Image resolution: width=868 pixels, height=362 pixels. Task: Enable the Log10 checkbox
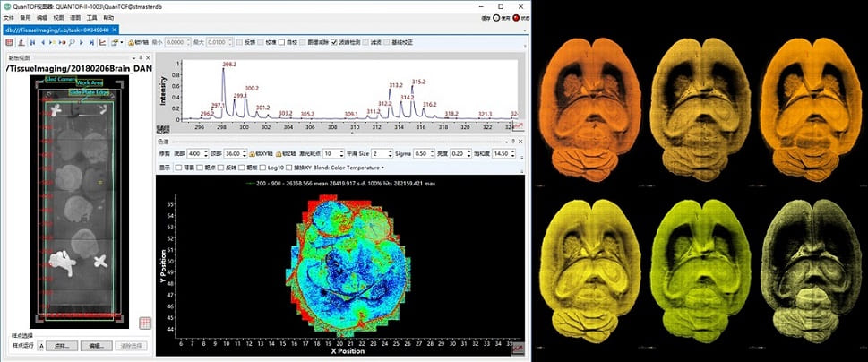point(263,168)
